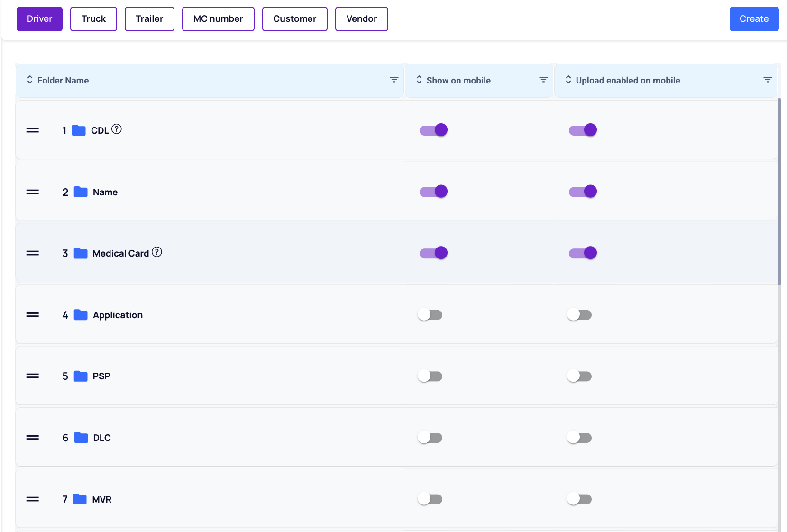Enable Upload enabled on mobile for MVR
The height and width of the screenshot is (532, 787).
click(579, 499)
